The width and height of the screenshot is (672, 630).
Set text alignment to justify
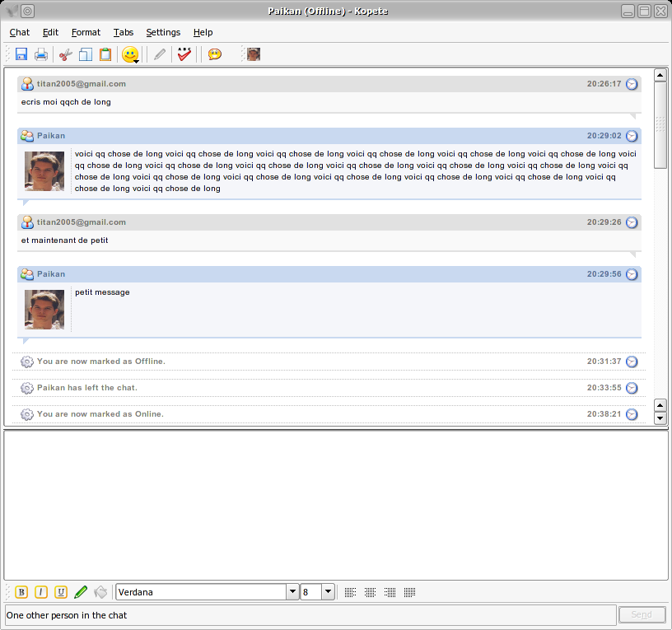pos(410,592)
